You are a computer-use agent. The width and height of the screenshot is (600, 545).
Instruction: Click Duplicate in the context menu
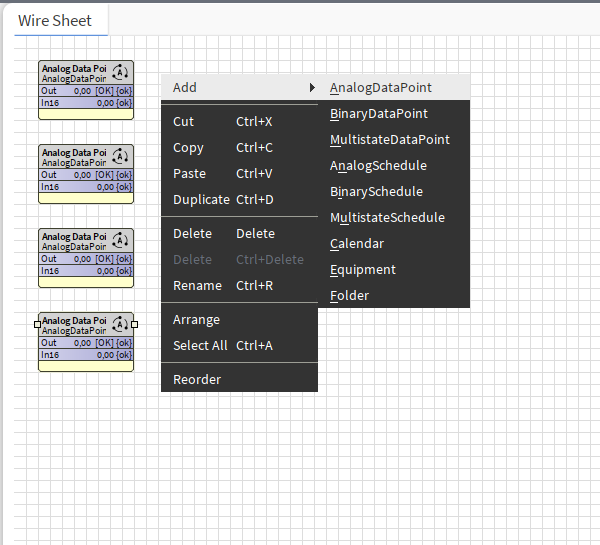coord(201,200)
